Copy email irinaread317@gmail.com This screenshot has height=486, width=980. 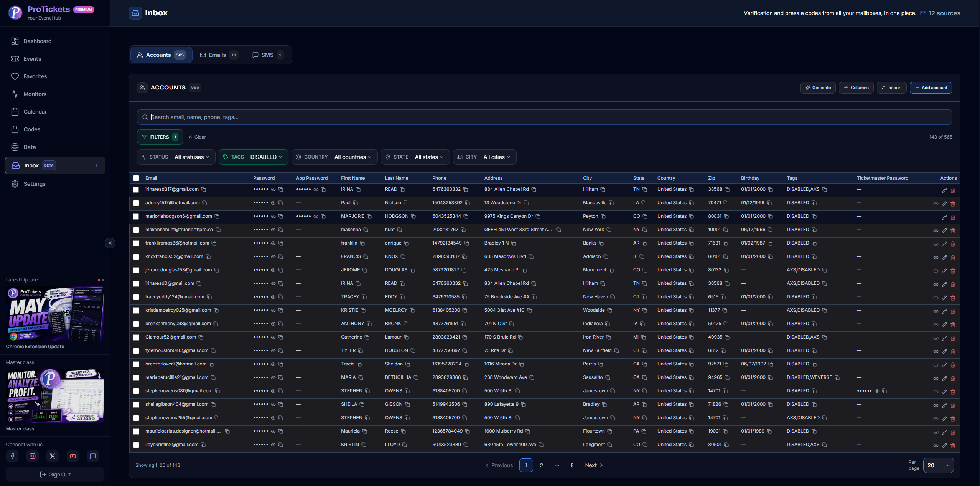[x=204, y=190]
